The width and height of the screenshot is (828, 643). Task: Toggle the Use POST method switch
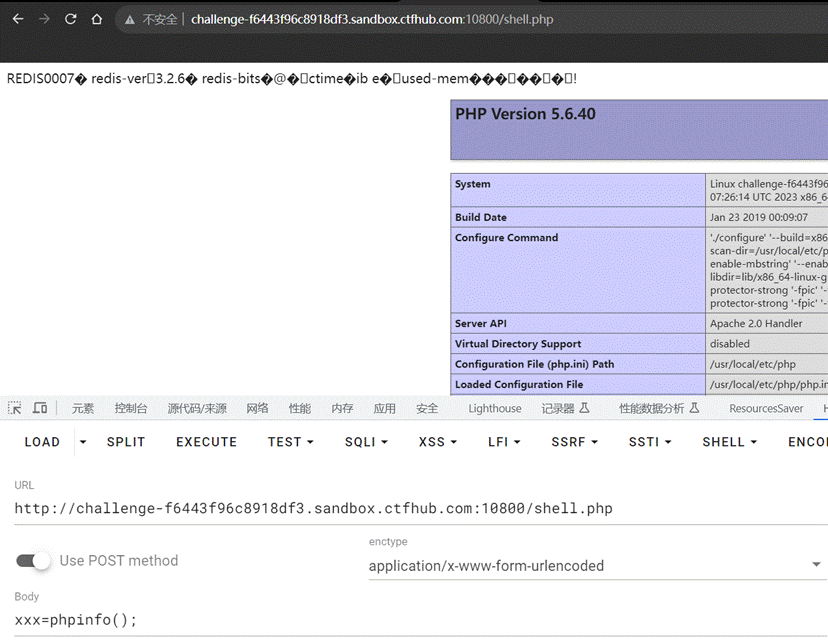tap(33, 561)
